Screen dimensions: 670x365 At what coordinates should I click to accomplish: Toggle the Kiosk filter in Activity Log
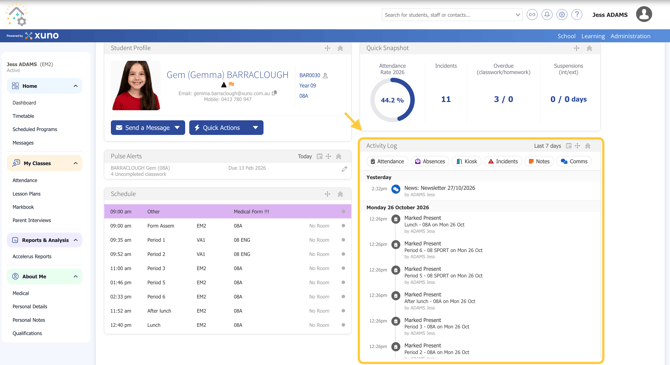coord(466,162)
